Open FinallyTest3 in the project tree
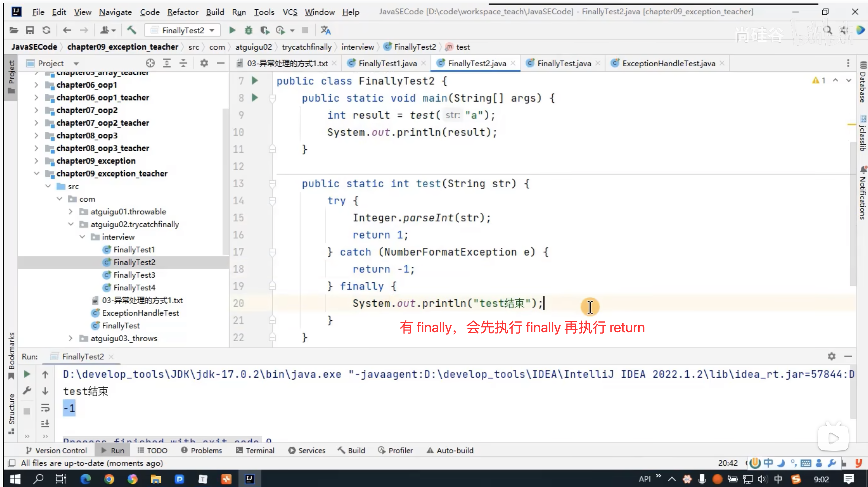This screenshot has width=868, height=487. pyautogui.click(x=134, y=275)
